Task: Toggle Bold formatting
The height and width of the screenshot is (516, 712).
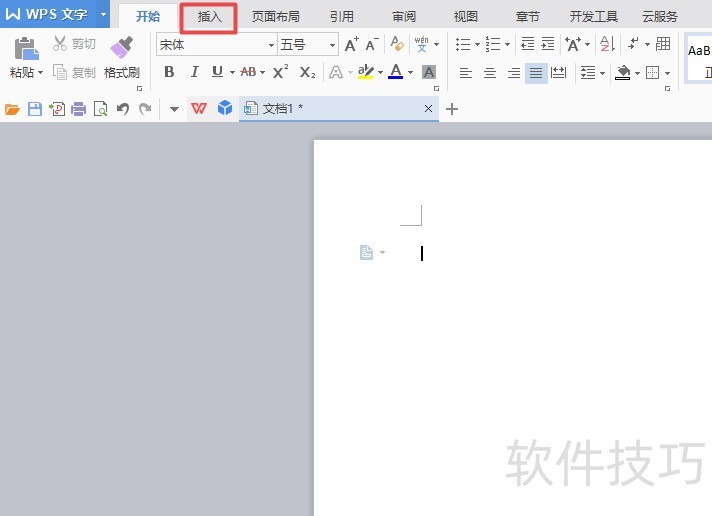Action: [169, 72]
